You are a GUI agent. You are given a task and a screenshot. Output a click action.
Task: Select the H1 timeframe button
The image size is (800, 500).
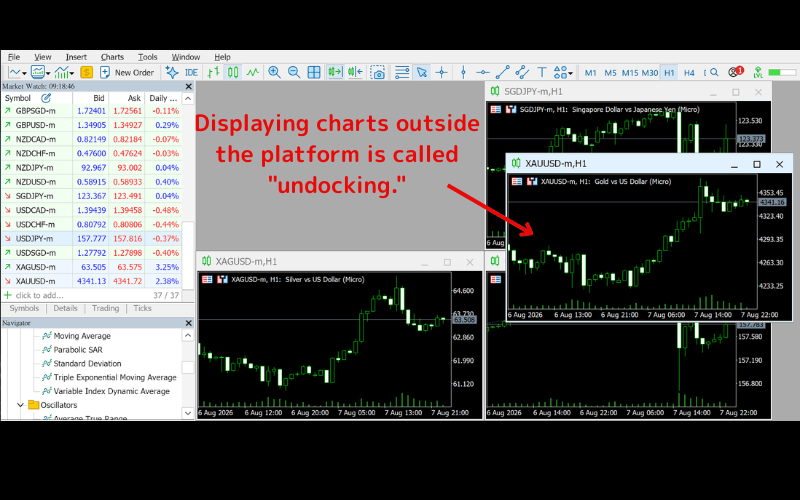(x=669, y=73)
